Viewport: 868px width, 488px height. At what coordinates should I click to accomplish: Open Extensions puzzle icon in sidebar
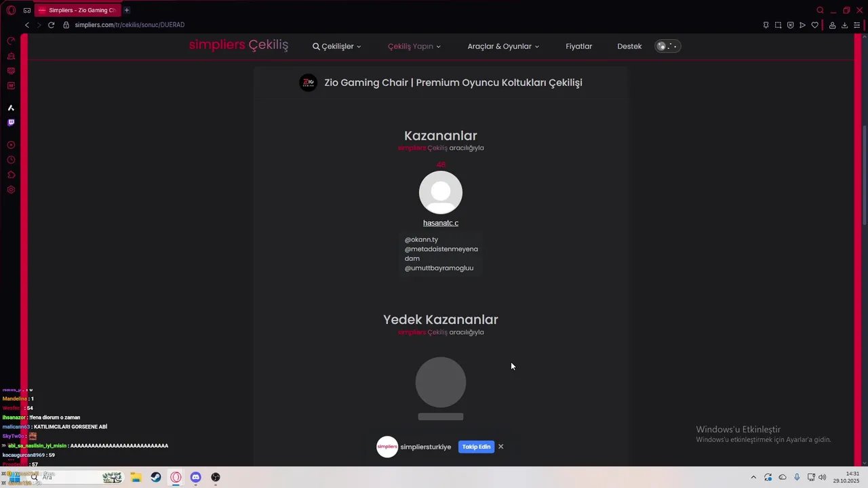(11, 175)
